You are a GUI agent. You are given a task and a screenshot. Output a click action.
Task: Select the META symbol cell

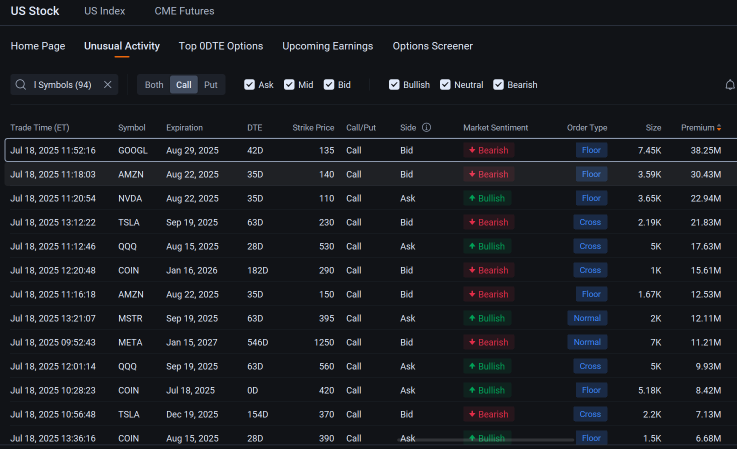click(130, 342)
